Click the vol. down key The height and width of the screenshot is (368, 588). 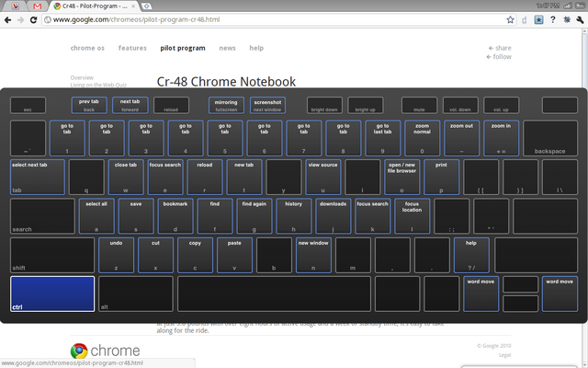pos(460,105)
